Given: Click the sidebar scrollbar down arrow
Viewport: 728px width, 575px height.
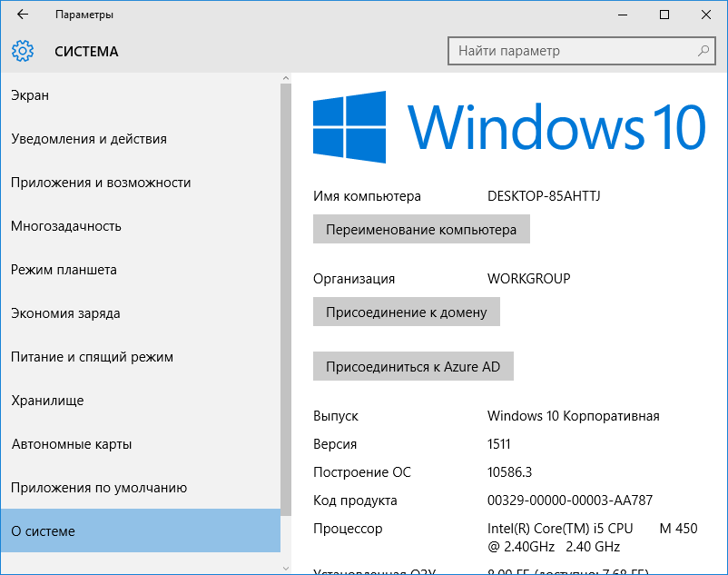Looking at the screenshot, I should coord(286,568).
